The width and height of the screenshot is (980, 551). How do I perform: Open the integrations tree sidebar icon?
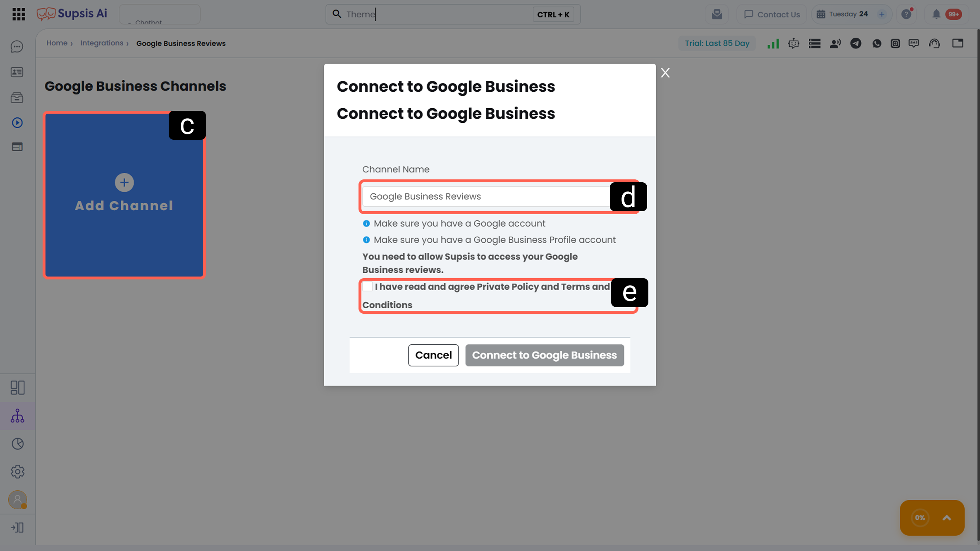[x=17, y=416]
